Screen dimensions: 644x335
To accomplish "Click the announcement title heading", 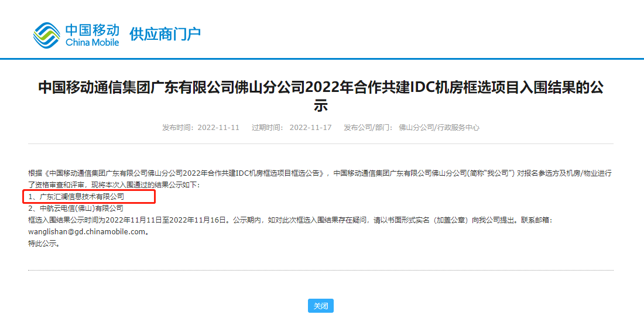I will click(321, 96).
